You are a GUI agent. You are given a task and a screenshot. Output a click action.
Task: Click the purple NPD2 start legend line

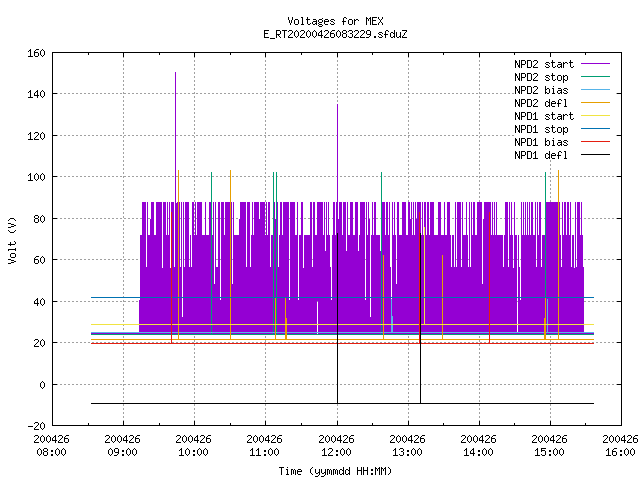595,64
